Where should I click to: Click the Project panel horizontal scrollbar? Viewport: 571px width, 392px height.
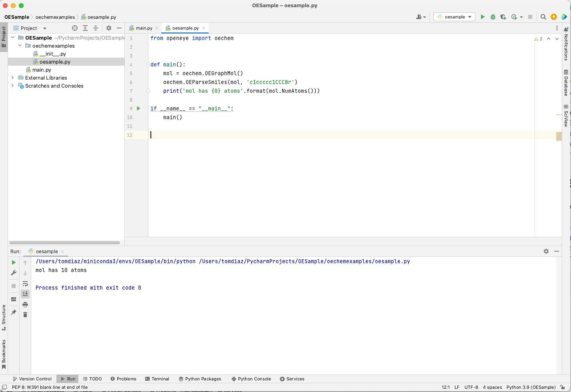pyautogui.click(x=64, y=242)
